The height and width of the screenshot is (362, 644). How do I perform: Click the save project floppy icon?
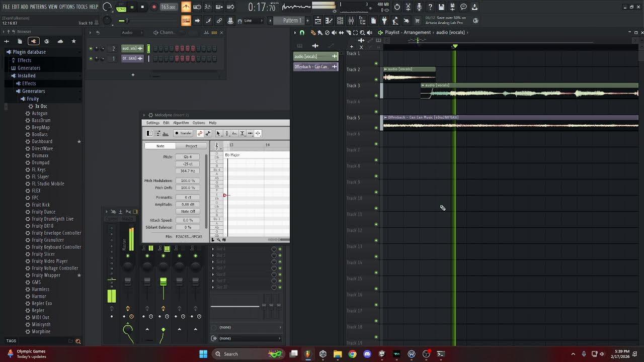click(441, 7)
